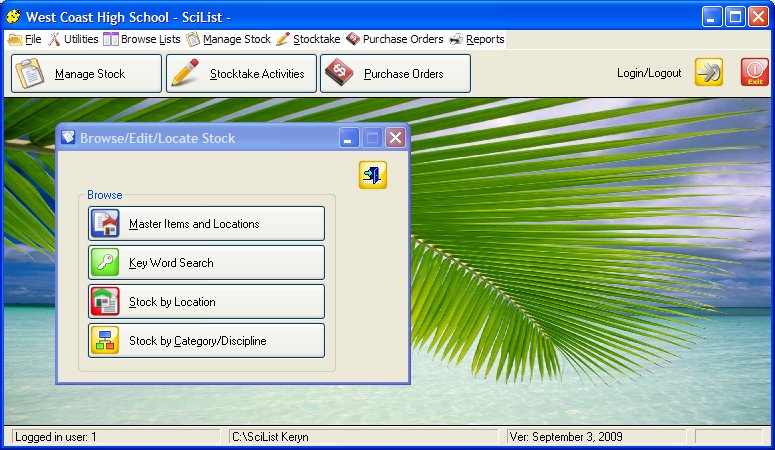Click the clipboard icon on Manage Stock
The height and width of the screenshot is (450, 775).
(x=31, y=73)
